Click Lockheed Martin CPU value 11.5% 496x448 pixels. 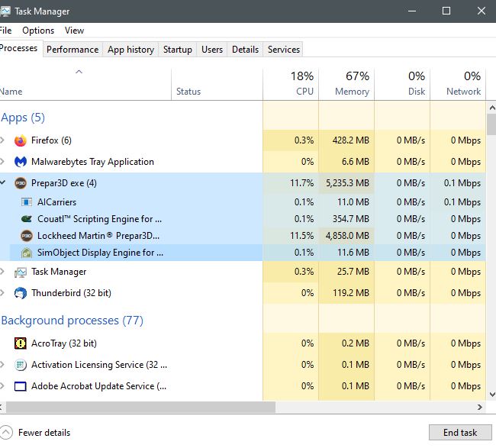[301, 236]
